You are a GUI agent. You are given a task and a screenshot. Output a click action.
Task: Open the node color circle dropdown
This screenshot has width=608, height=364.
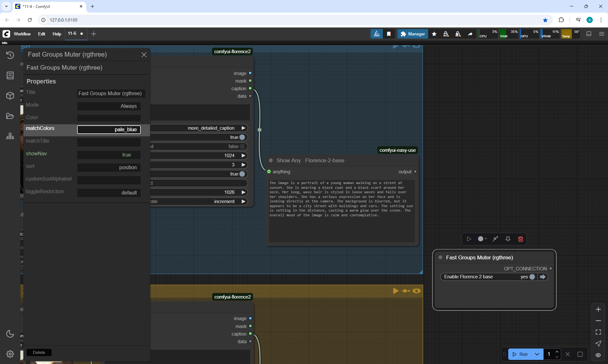point(482,239)
